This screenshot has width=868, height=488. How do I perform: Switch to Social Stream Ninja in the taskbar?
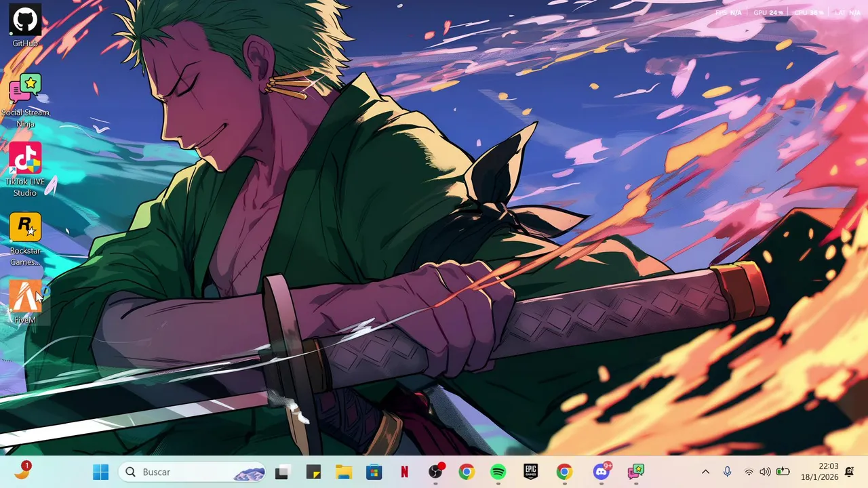tap(635, 472)
